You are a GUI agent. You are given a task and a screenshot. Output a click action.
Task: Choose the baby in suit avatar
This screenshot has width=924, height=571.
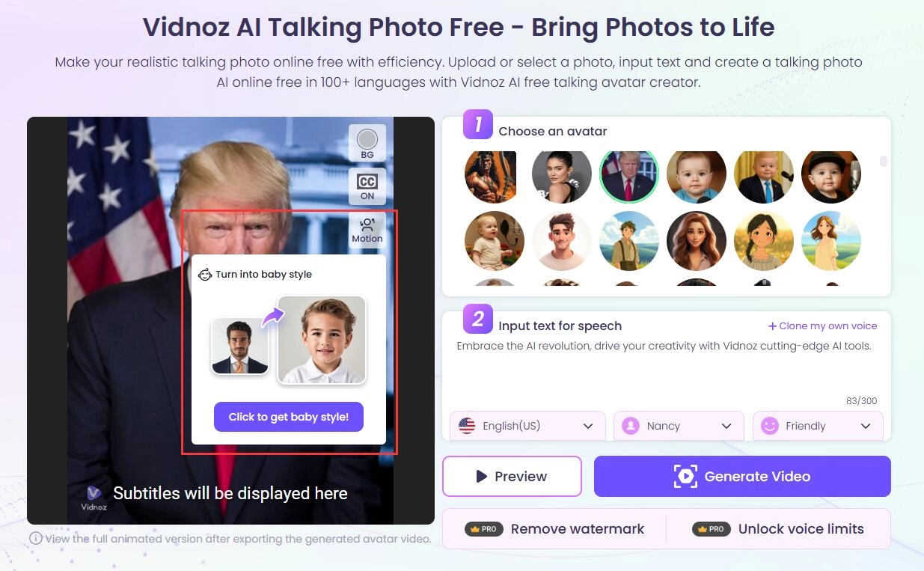coord(764,177)
